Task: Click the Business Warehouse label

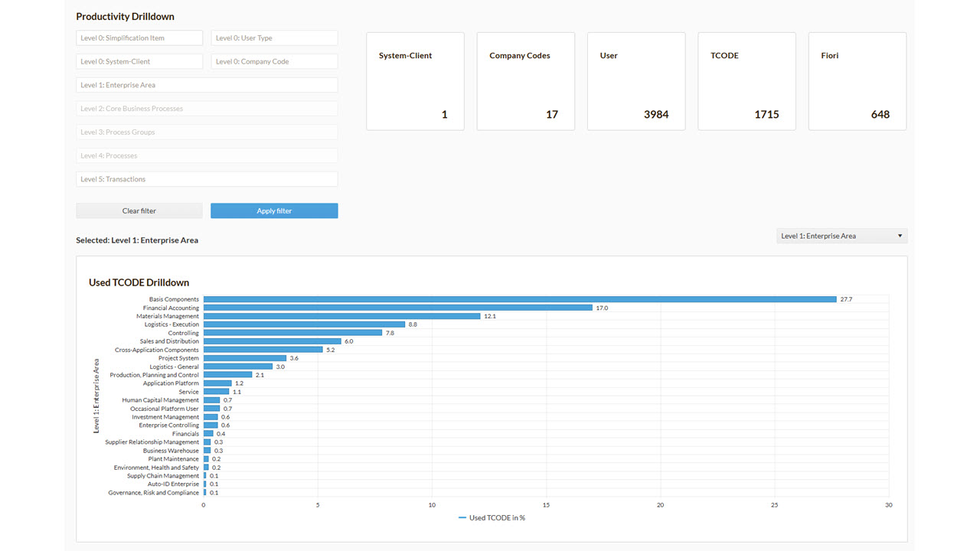Action: pyautogui.click(x=171, y=451)
